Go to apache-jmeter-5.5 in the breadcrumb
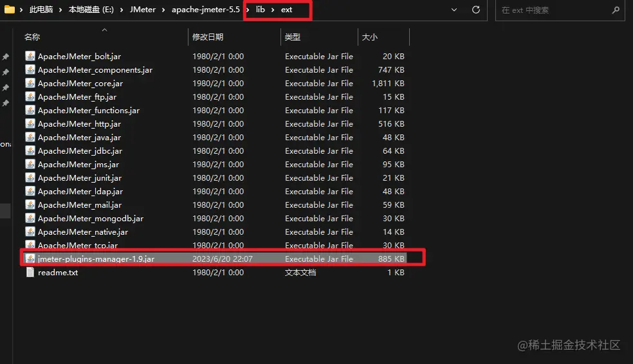The image size is (633, 364). [x=205, y=10]
